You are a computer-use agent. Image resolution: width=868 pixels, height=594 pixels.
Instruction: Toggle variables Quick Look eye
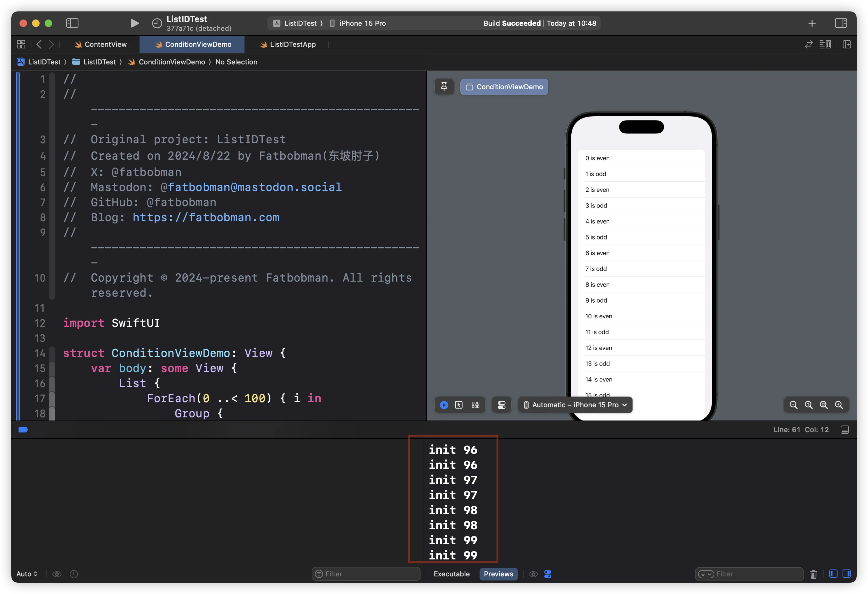click(57, 574)
